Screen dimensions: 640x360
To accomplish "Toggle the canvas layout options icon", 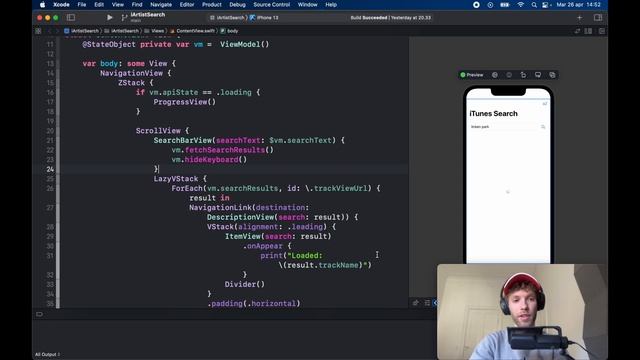I will (x=427, y=303).
